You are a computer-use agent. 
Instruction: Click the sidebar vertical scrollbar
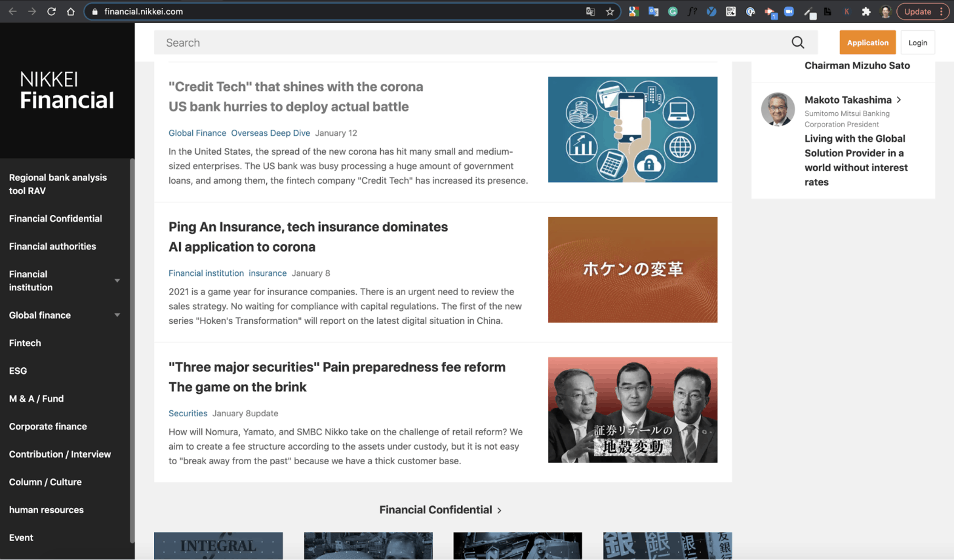click(x=132, y=350)
